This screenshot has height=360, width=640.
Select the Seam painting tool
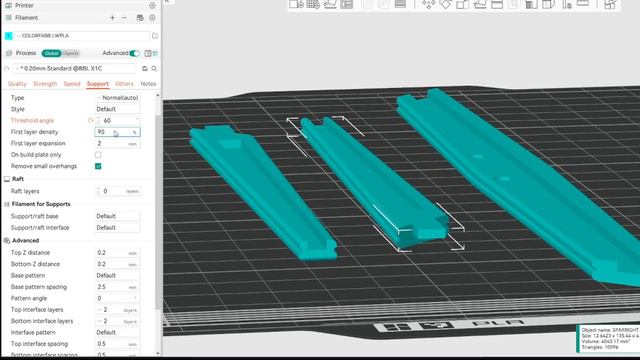548,4
